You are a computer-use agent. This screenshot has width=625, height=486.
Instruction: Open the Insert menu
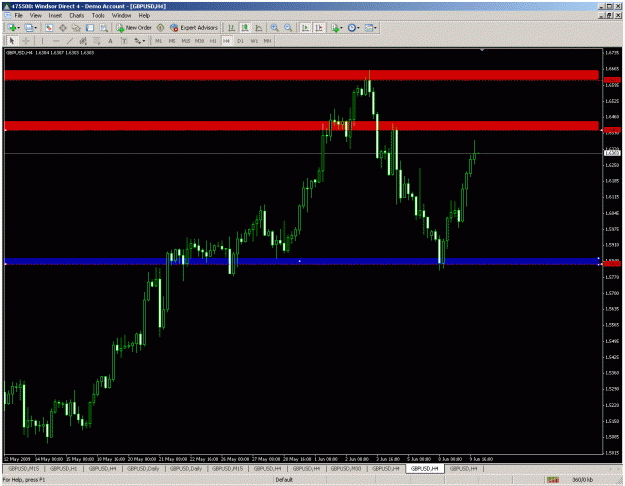(x=55, y=15)
